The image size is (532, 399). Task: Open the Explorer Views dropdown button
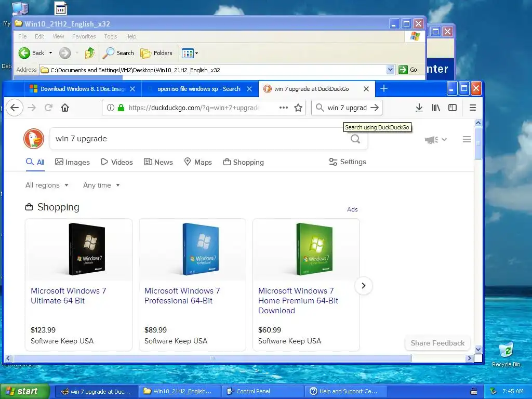190,53
